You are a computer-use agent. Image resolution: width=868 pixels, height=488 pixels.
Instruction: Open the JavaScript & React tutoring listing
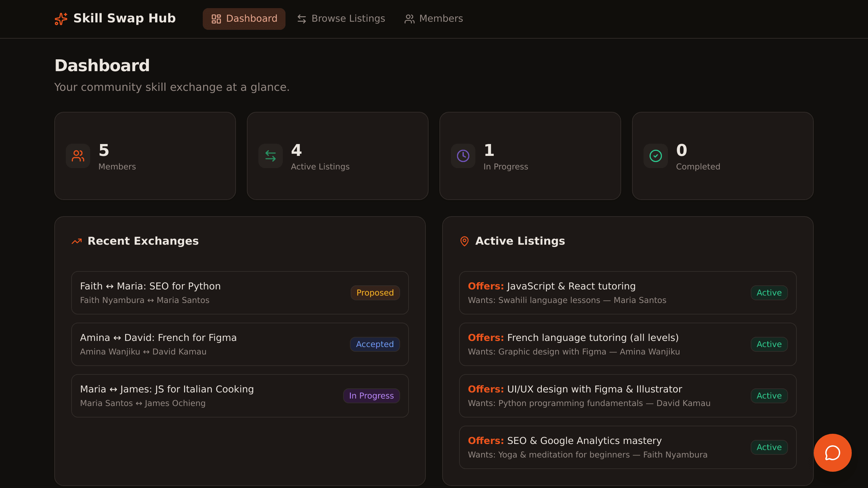[628, 293]
